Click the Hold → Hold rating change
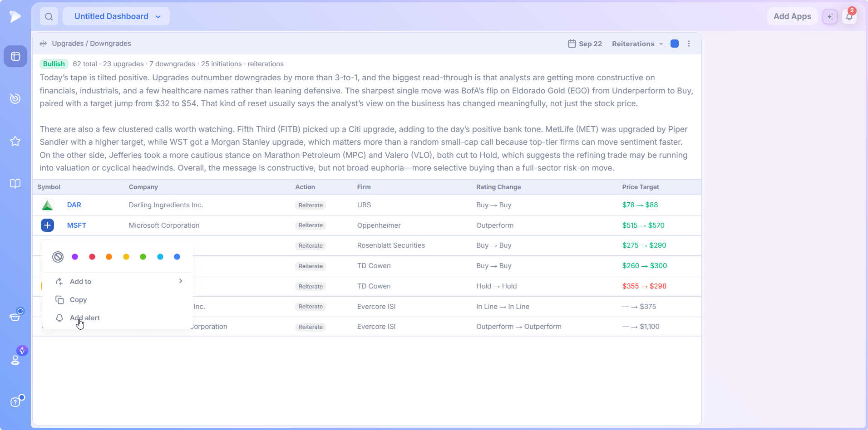This screenshot has height=430, width=868. tap(497, 286)
